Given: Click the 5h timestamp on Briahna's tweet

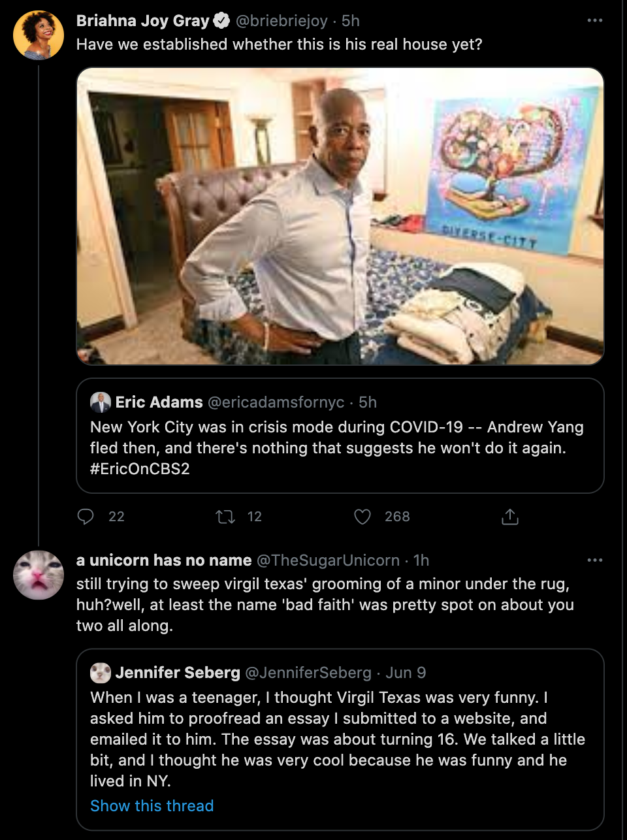Looking at the screenshot, I should (351, 21).
